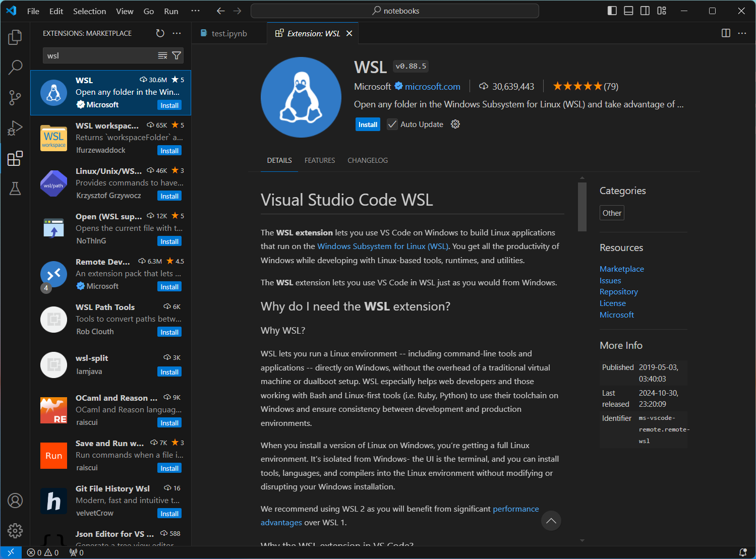756x559 pixels.
Task: Toggle the bottom panel layout icon
Action: pyautogui.click(x=628, y=11)
